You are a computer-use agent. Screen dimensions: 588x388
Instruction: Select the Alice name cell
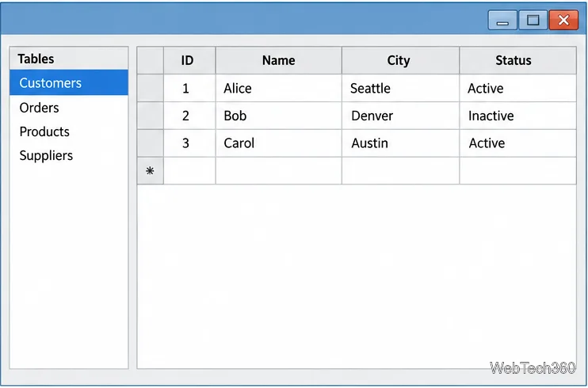(279, 88)
